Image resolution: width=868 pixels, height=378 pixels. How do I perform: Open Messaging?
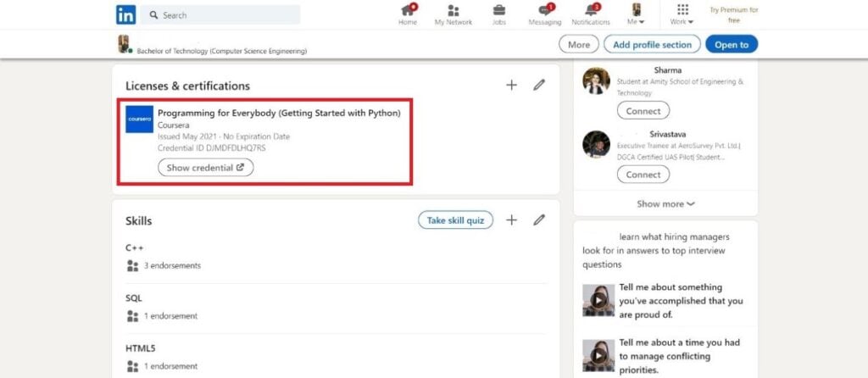(545, 15)
